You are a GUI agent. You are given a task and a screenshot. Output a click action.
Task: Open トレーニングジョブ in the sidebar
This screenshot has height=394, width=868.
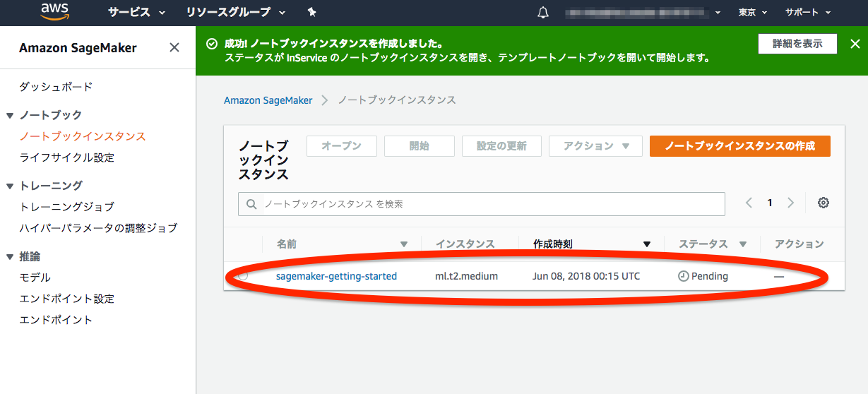pyautogui.click(x=67, y=207)
